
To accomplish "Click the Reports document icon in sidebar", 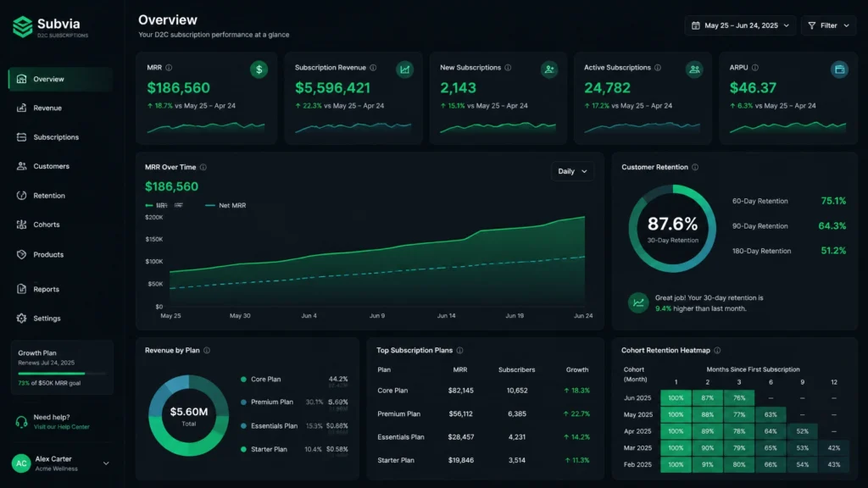I will (21, 289).
